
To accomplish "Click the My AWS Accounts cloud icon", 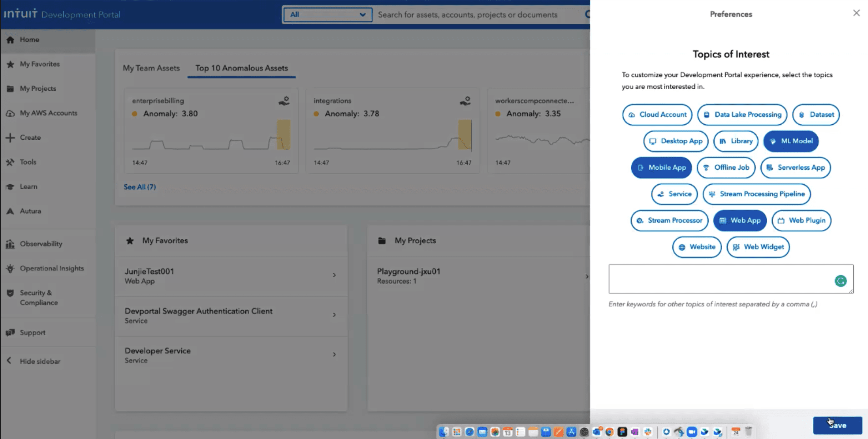I will click(10, 113).
